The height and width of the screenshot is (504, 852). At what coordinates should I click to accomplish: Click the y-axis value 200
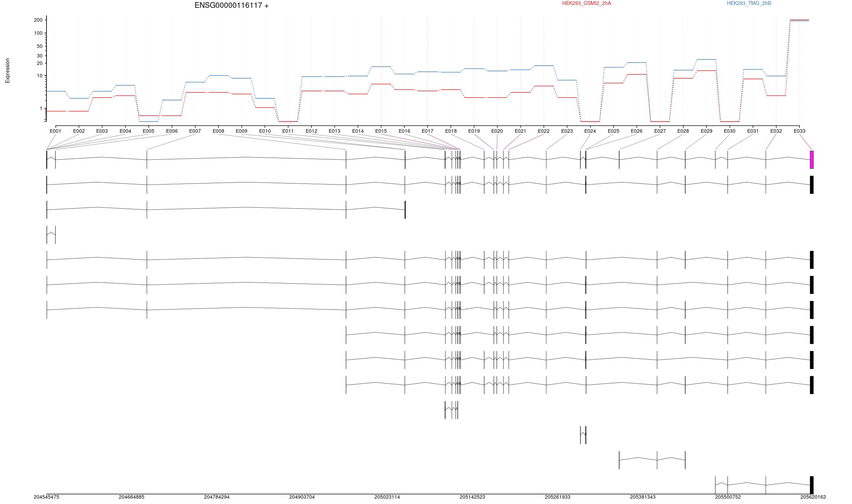pos(38,20)
